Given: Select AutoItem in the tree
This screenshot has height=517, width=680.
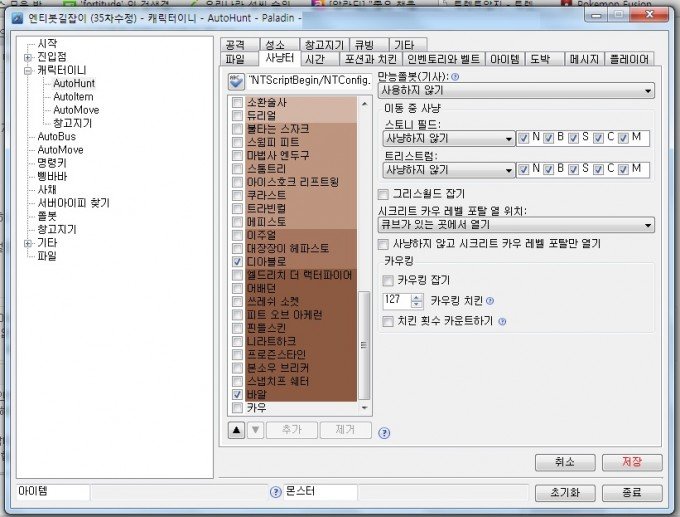Looking at the screenshot, I should pyautogui.click(x=73, y=96).
